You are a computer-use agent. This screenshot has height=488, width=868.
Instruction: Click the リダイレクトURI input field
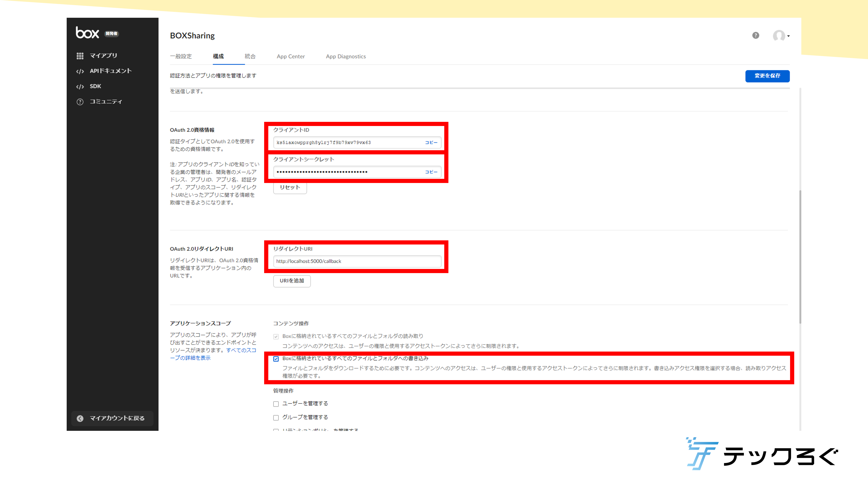tap(357, 261)
